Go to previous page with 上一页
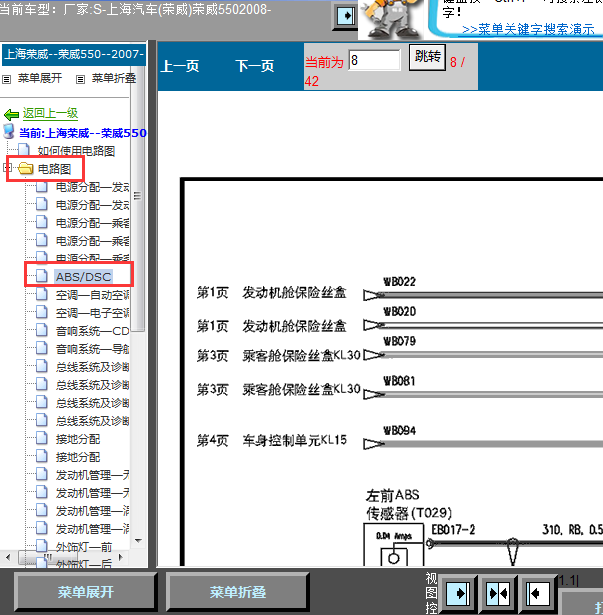 [180, 66]
